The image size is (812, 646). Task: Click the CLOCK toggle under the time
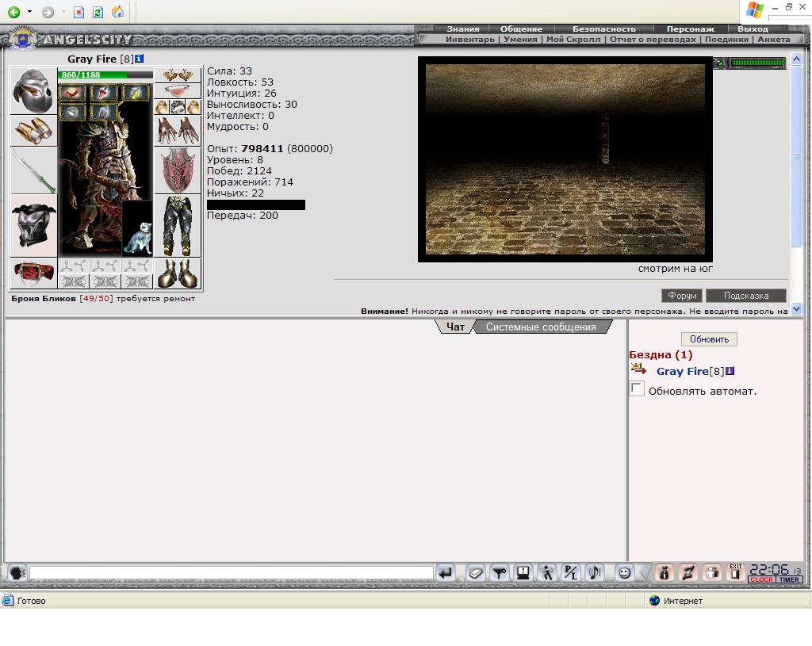point(762,579)
